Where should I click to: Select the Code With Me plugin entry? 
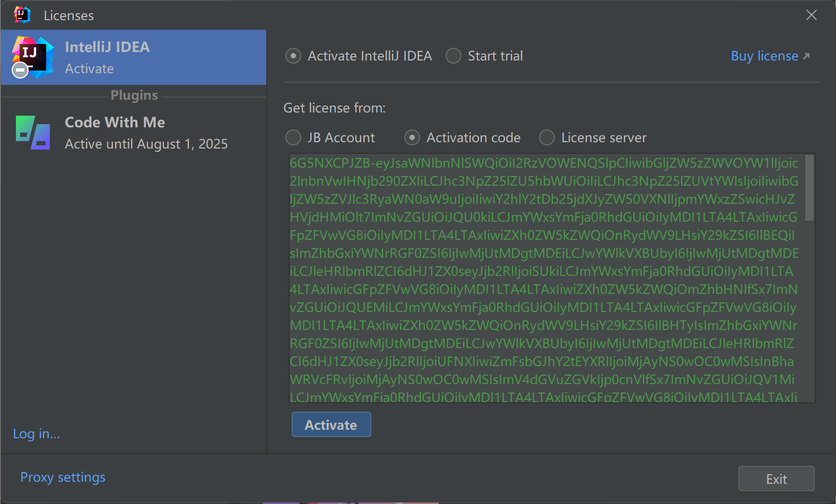[134, 133]
